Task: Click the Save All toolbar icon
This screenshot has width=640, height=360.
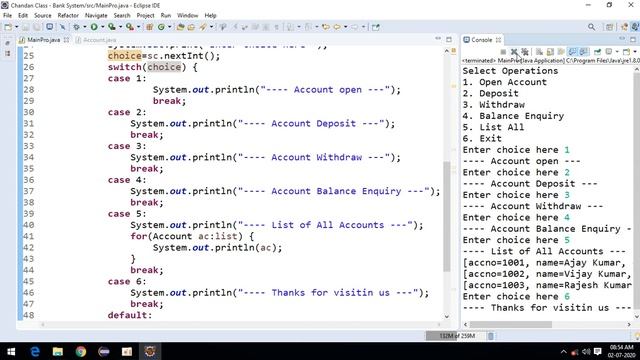Action: point(37,27)
